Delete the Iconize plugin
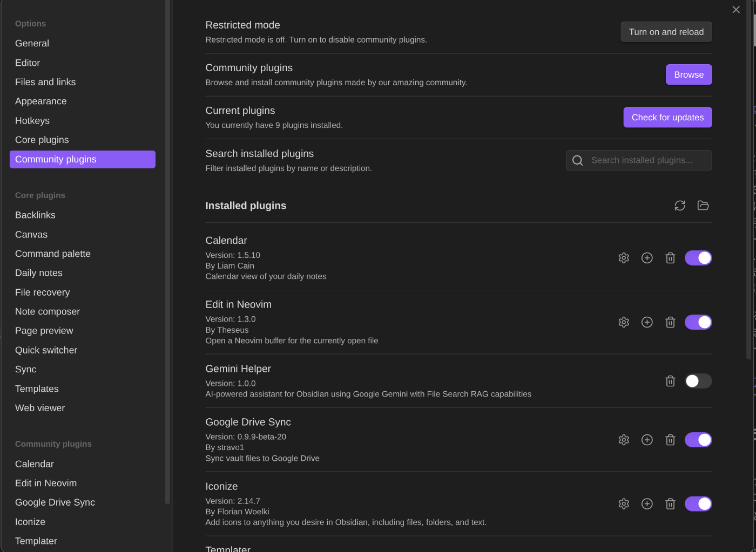Image resolution: width=756 pixels, height=552 pixels. 670,504
